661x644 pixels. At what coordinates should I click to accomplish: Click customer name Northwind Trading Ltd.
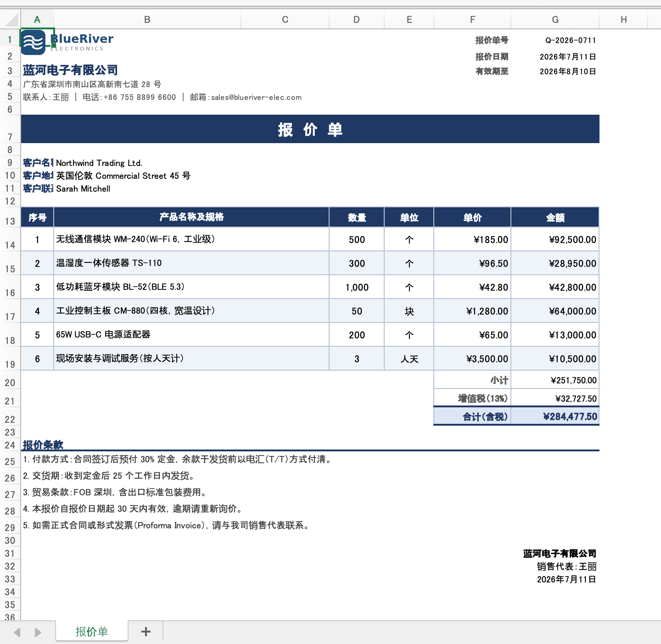tap(99, 163)
